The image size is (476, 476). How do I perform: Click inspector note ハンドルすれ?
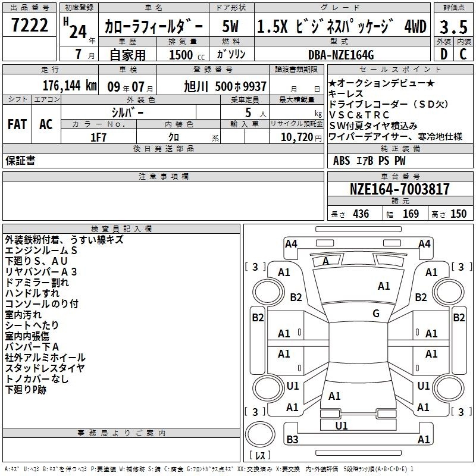pos(32,293)
